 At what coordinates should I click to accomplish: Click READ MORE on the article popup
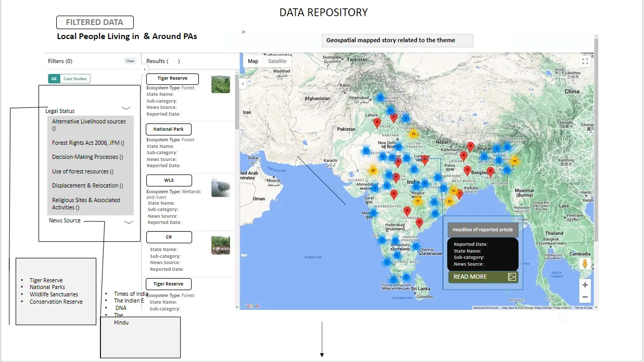point(470,277)
